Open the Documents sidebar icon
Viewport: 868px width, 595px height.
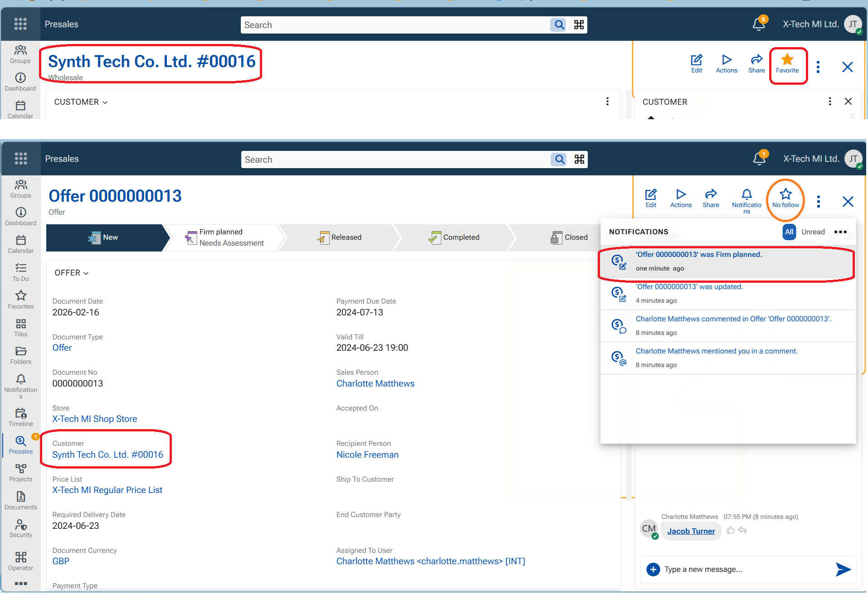click(21, 500)
